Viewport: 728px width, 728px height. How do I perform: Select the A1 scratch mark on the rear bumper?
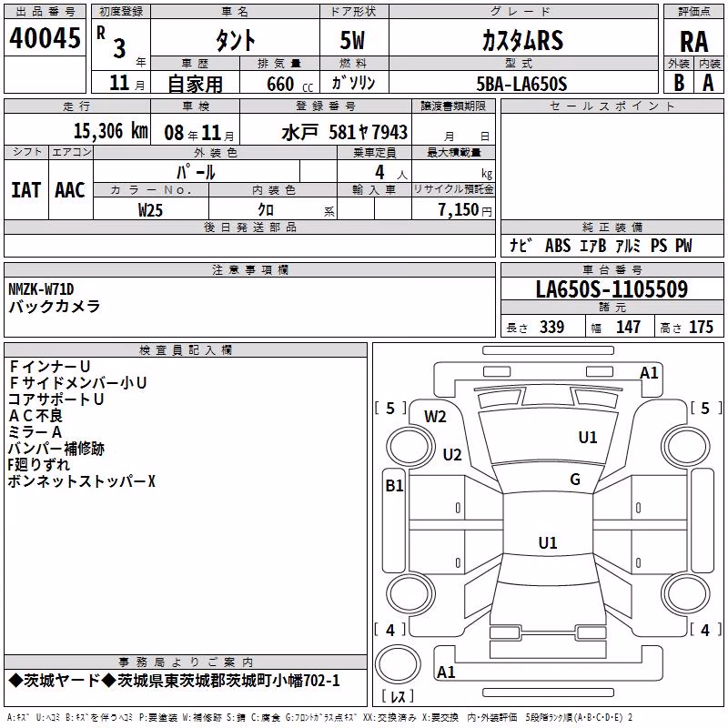[x=446, y=672]
